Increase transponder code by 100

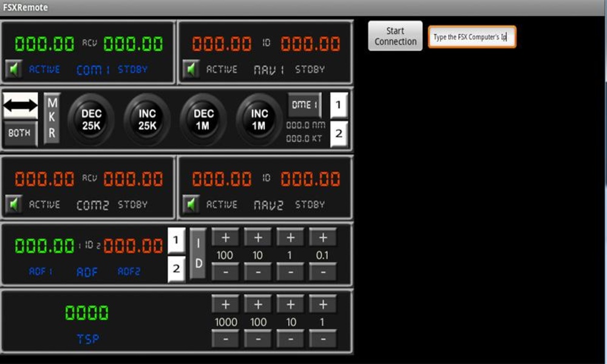coord(258,305)
